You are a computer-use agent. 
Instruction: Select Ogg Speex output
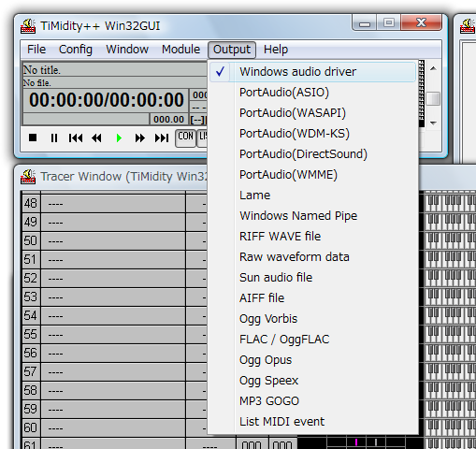click(312, 381)
